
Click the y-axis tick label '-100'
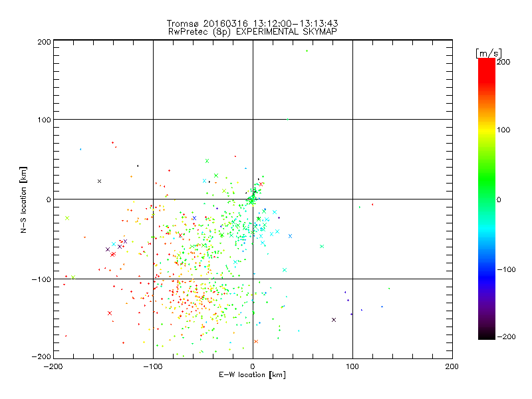[41, 279]
